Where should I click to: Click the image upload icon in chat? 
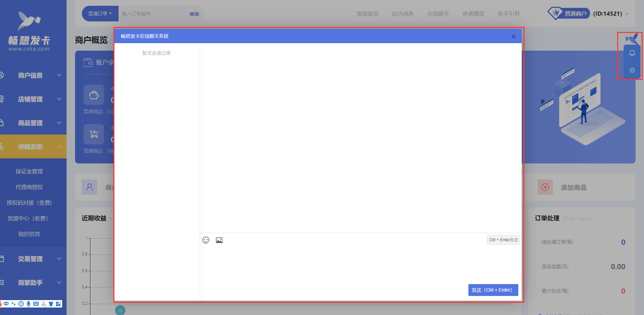coord(219,240)
